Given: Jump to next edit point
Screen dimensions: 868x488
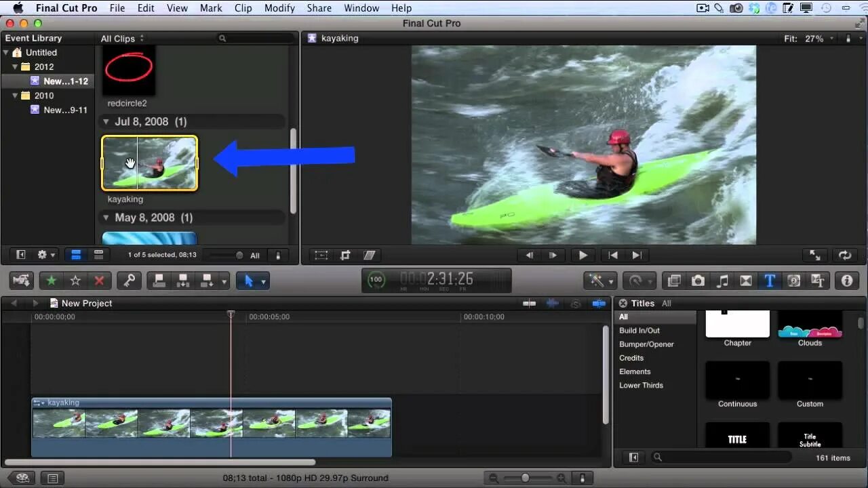Looking at the screenshot, I should tap(636, 256).
